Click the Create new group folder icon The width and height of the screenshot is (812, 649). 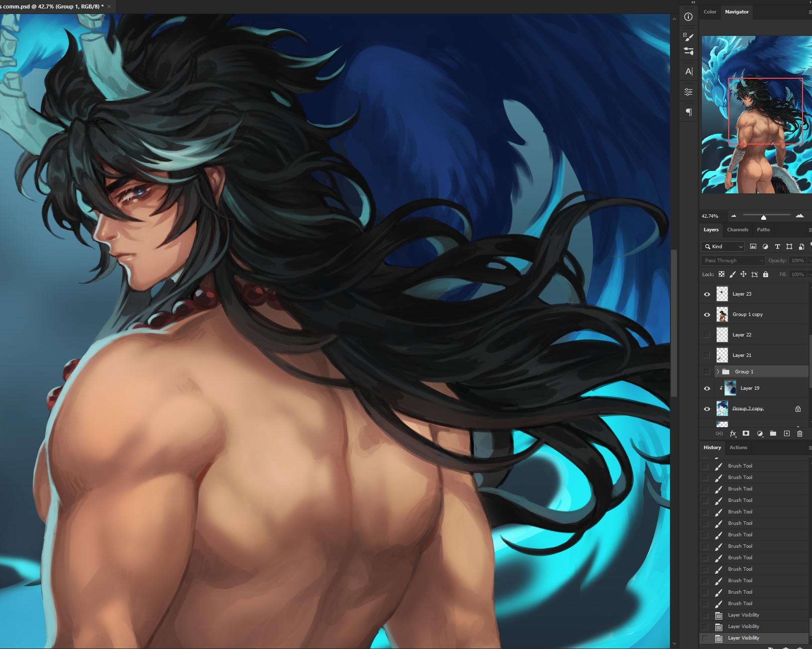[x=773, y=434]
